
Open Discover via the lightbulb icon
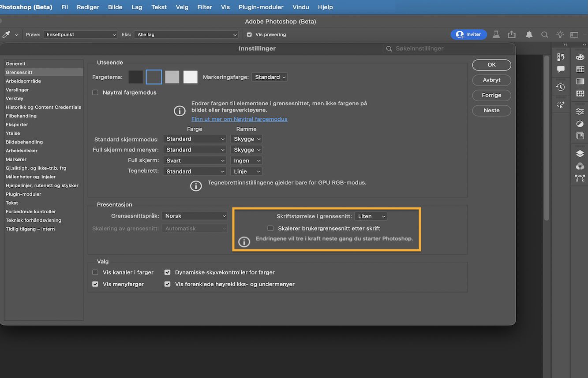point(560,34)
